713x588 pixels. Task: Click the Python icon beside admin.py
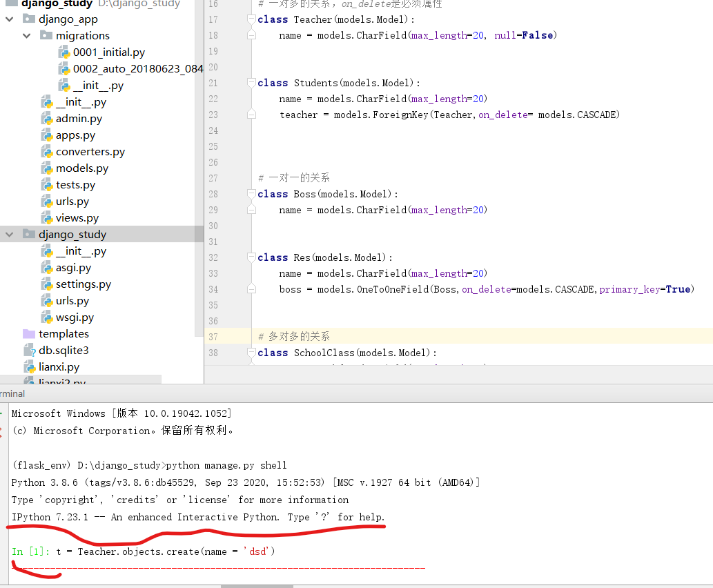[x=47, y=119]
